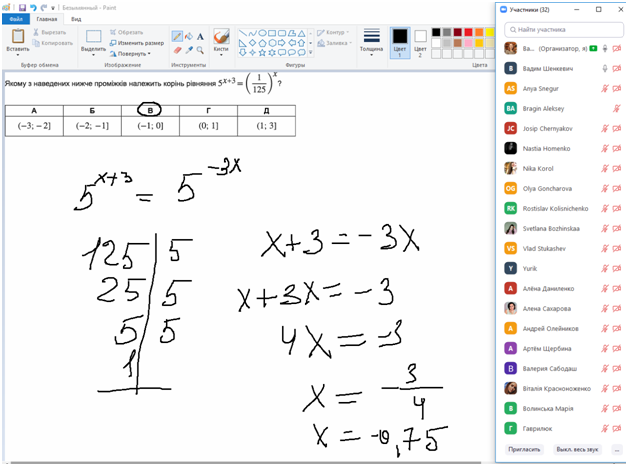Select the Eraser tool
Screen dimensions: 628x466
coord(176,47)
